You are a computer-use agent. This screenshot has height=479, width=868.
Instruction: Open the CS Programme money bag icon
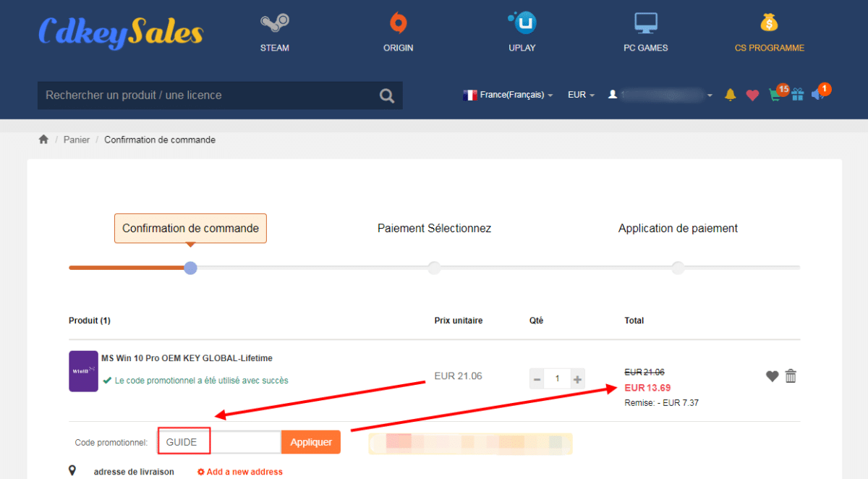click(x=769, y=22)
